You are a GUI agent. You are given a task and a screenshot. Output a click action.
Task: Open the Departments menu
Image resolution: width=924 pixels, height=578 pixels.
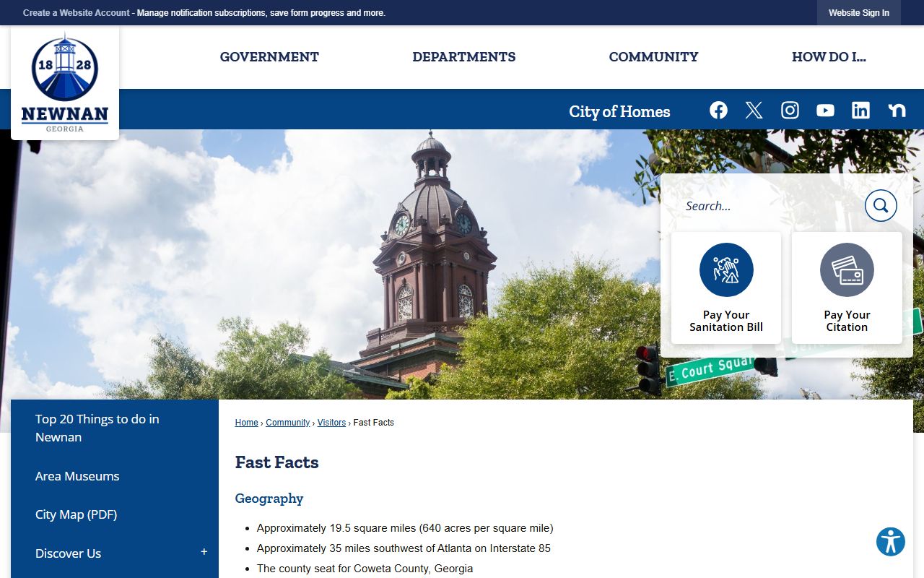[464, 57]
